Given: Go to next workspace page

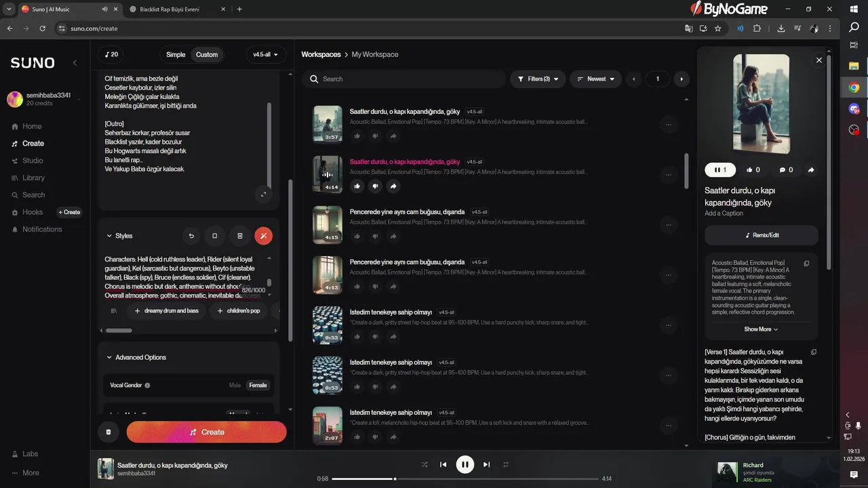Looking at the screenshot, I should pos(681,79).
